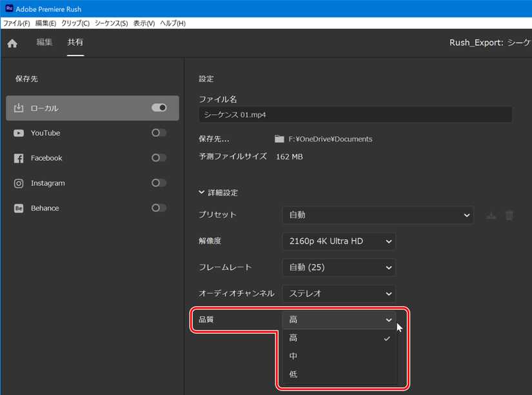The image size is (532, 395).
Task: Select 中 quality option from list
Action: 293,356
